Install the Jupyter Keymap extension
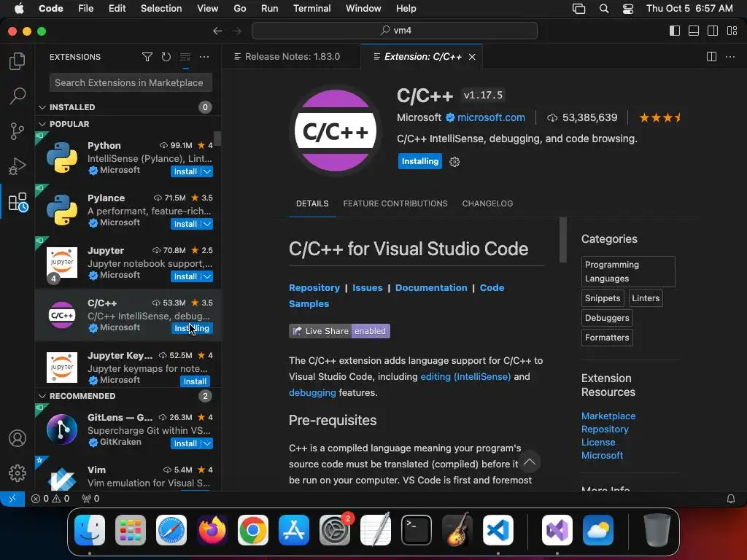The image size is (747, 560). (195, 381)
